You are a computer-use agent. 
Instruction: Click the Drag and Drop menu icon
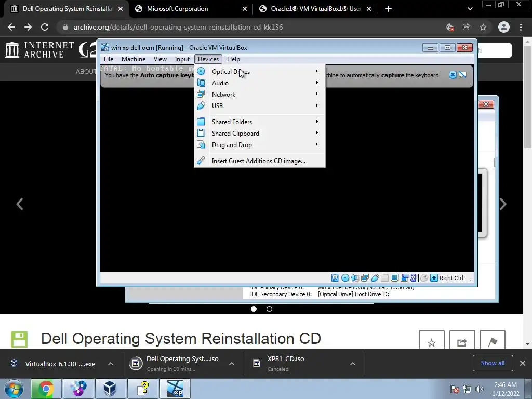[201, 145]
